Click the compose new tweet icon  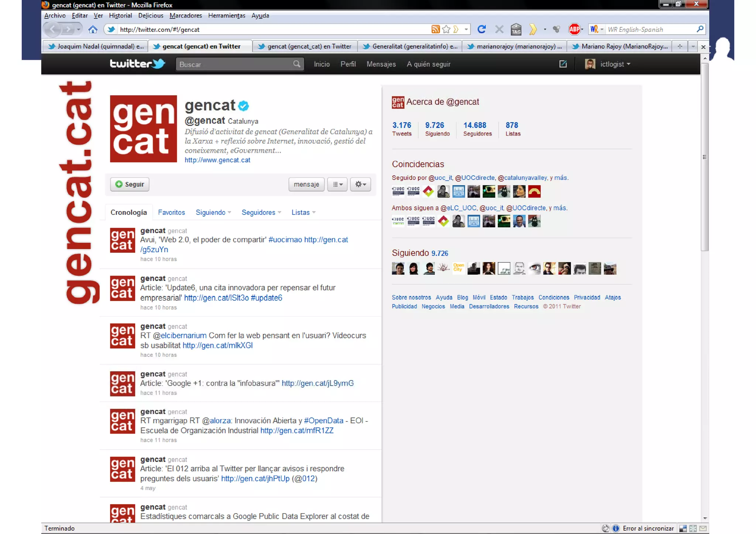(563, 64)
